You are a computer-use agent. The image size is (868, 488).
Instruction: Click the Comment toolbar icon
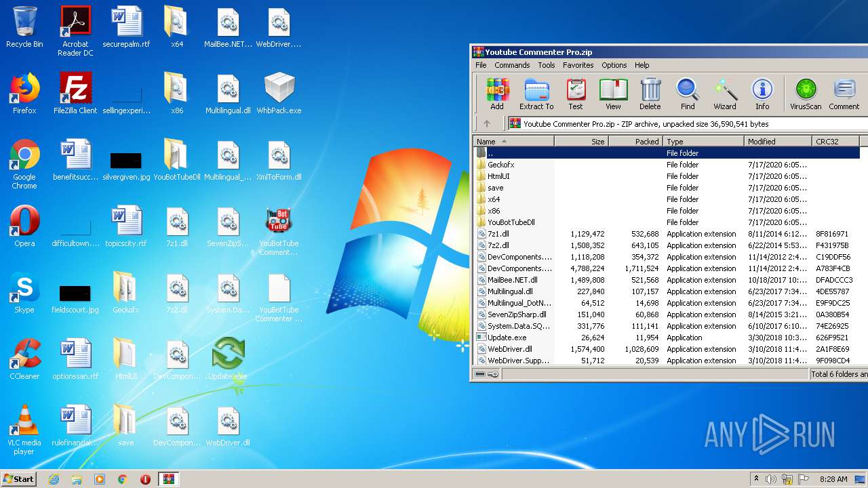[844, 94]
